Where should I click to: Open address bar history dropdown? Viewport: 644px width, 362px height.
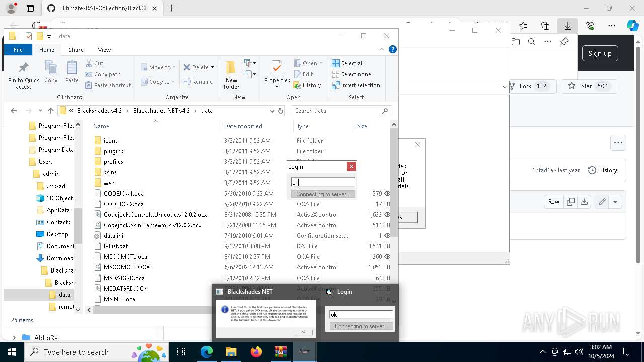(x=272, y=111)
